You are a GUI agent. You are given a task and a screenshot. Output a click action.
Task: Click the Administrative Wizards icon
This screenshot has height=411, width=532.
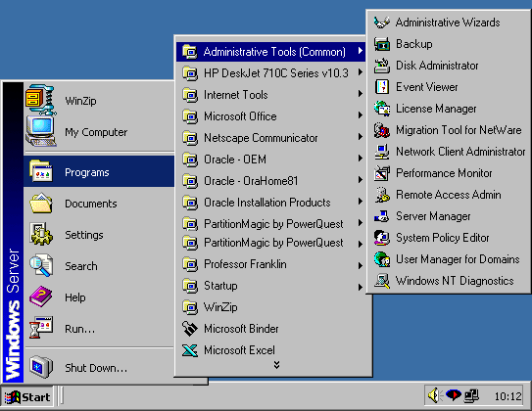[382, 23]
